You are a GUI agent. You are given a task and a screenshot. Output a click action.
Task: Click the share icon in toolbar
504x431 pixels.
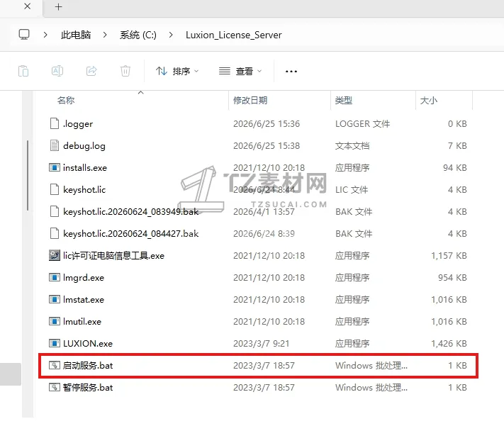(x=91, y=71)
